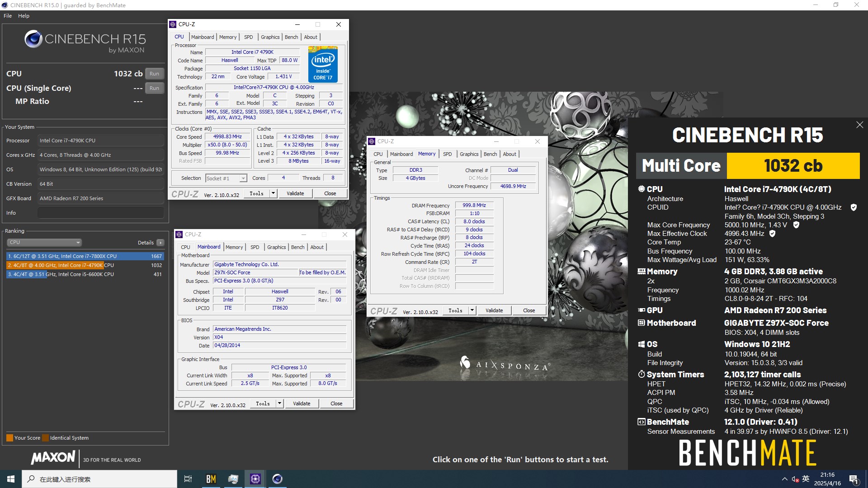This screenshot has width=868, height=488.
Task: Open Windows Start menu
Action: tap(11, 479)
